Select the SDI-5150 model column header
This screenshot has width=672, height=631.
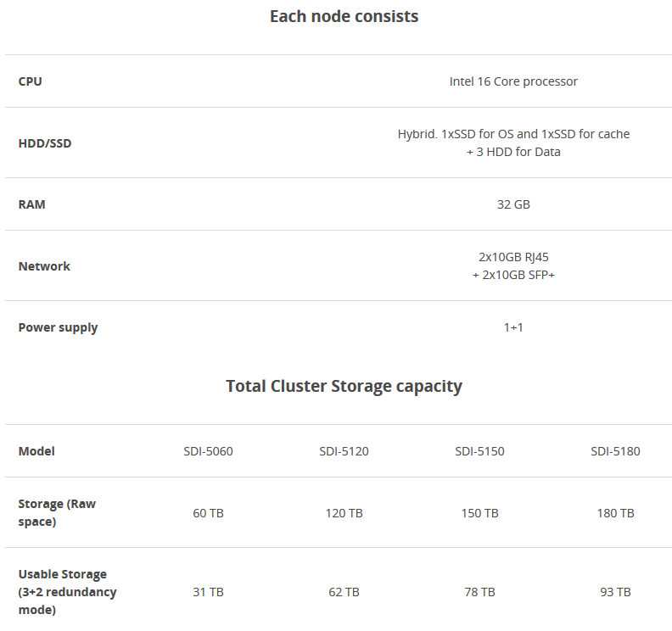click(479, 451)
